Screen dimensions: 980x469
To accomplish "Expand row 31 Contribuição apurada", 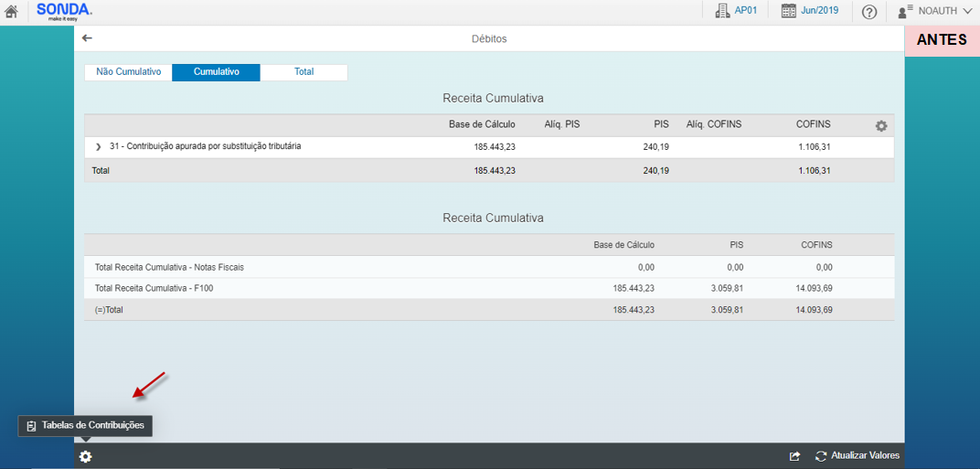I will click(x=99, y=146).
